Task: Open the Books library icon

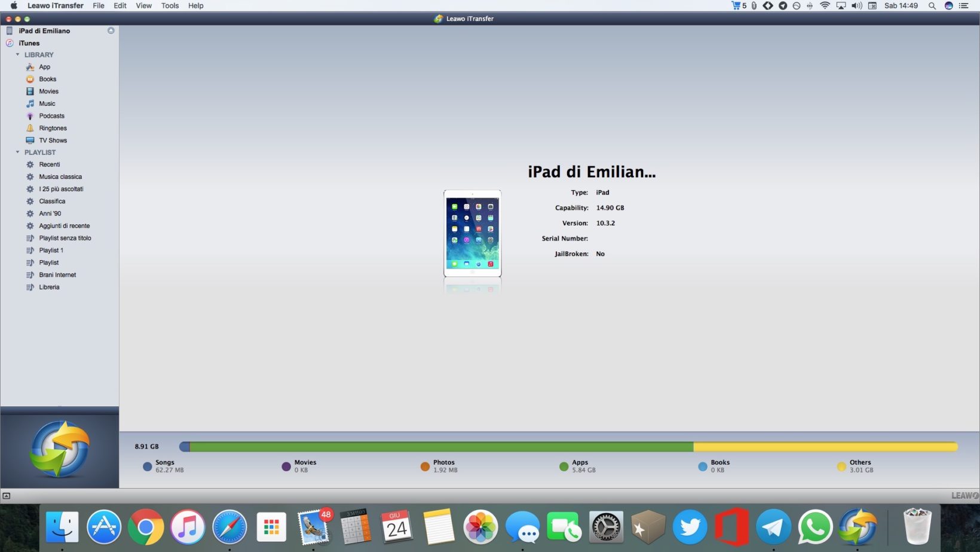Action: [x=30, y=79]
